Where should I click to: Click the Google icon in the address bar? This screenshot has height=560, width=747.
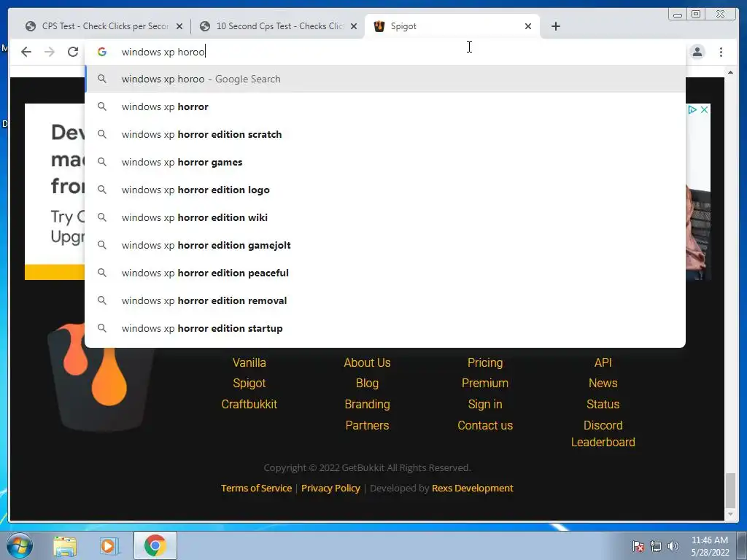coord(102,52)
